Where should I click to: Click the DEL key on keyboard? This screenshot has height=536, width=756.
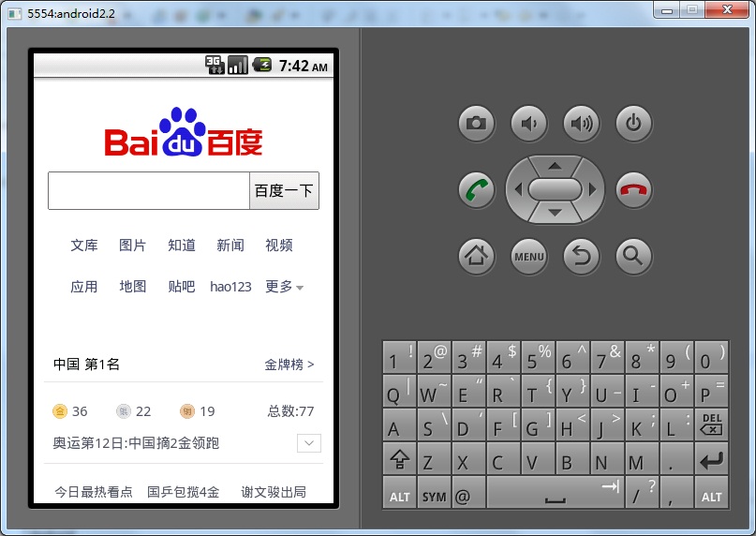tap(712, 424)
